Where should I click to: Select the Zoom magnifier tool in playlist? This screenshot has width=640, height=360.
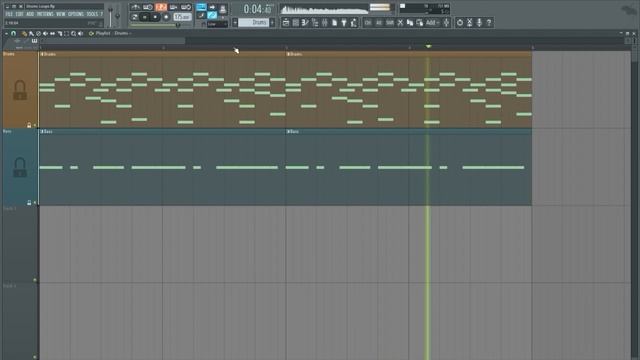[73, 33]
